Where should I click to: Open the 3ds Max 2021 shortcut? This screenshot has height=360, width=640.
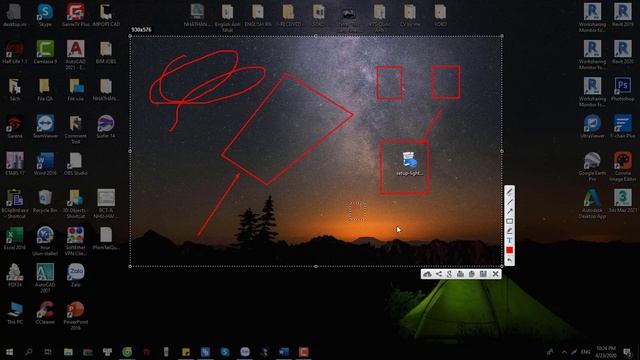point(622,201)
